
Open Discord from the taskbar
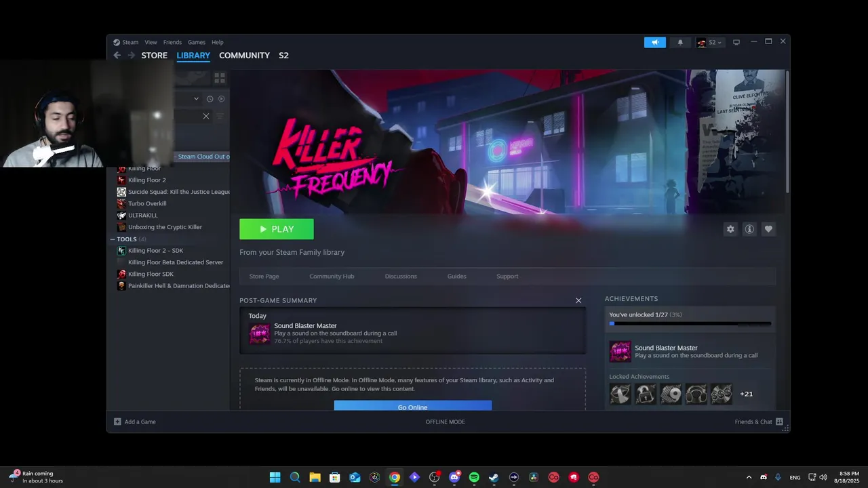(x=454, y=477)
